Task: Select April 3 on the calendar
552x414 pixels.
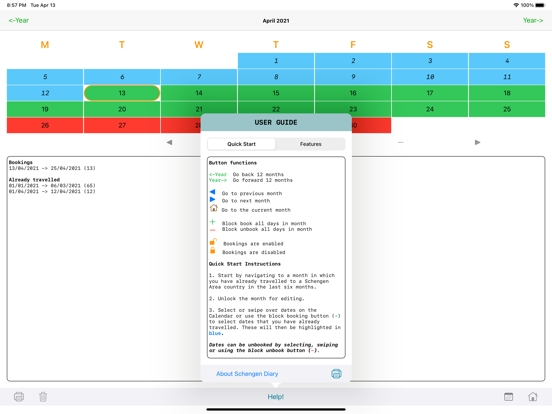Action: (430, 61)
